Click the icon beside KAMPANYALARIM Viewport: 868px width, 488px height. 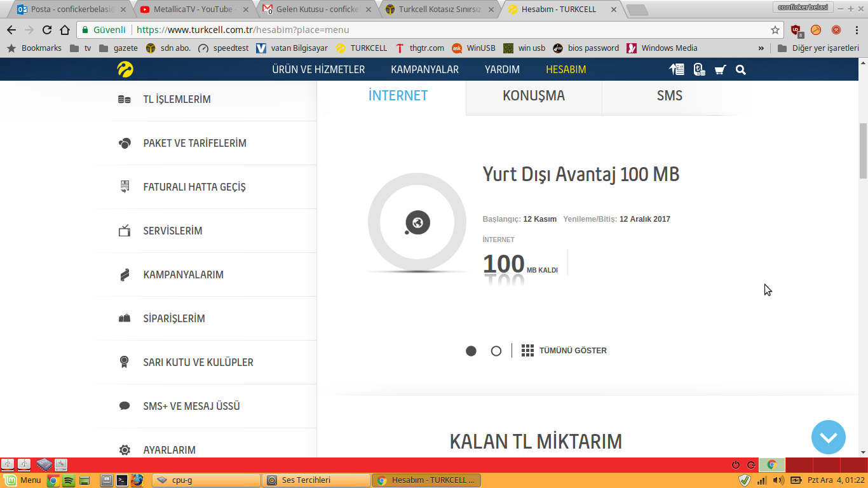(x=125, y=274)
